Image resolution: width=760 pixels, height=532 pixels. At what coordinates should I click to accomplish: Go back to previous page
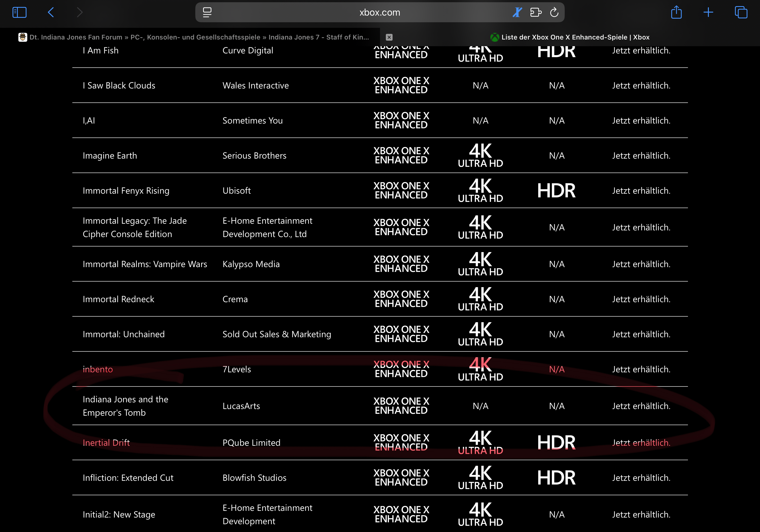(x=51, y=13)
